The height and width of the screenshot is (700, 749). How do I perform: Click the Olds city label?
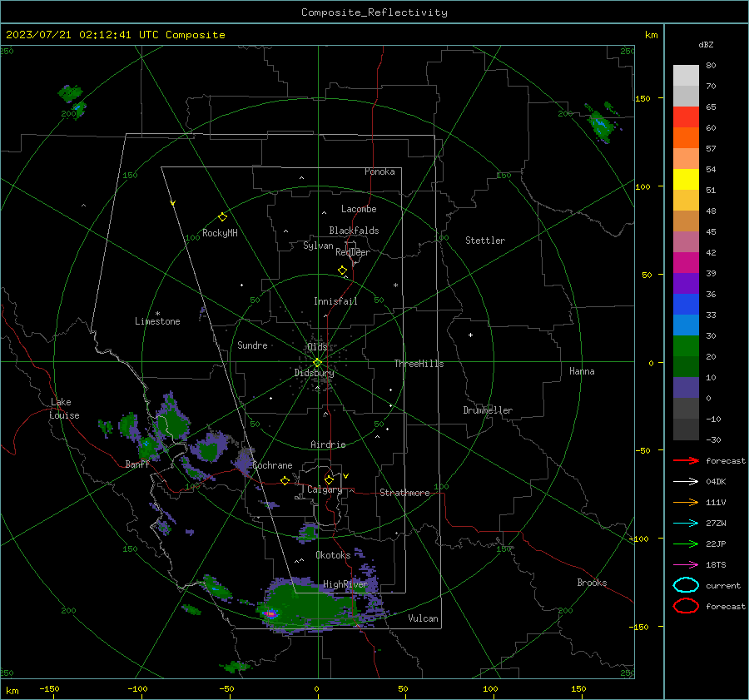pos(317,347)
